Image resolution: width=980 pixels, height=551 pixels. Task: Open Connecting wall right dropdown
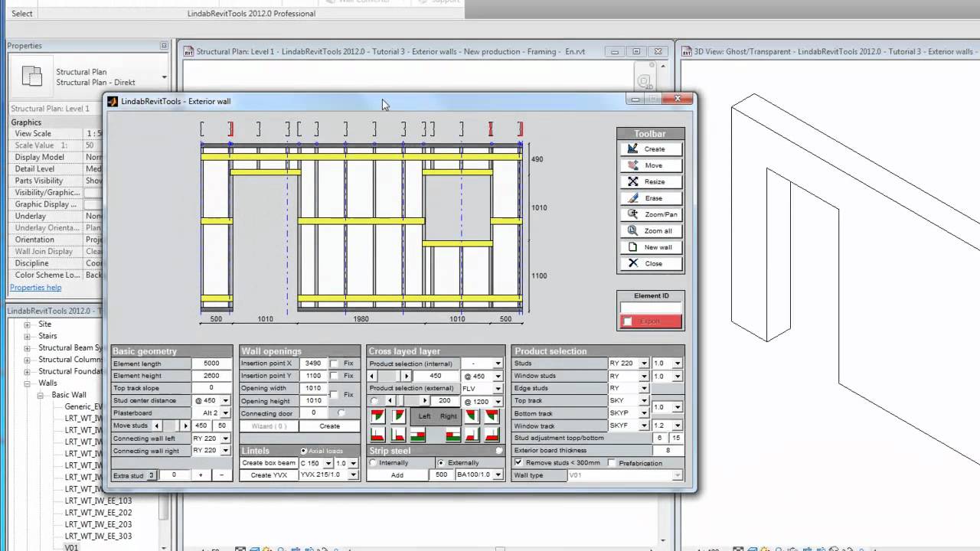(x=225, y=451)
